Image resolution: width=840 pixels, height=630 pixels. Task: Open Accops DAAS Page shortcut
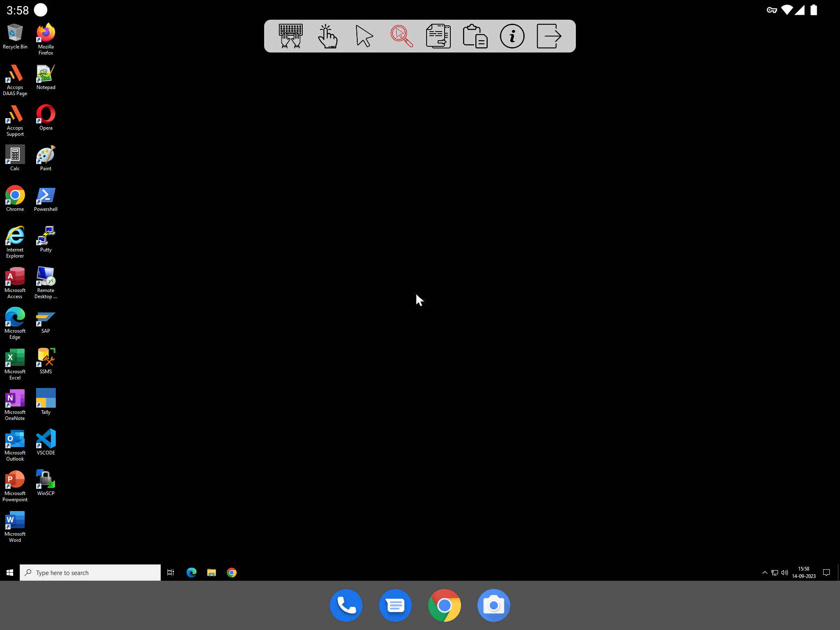(x=15, y=80)
